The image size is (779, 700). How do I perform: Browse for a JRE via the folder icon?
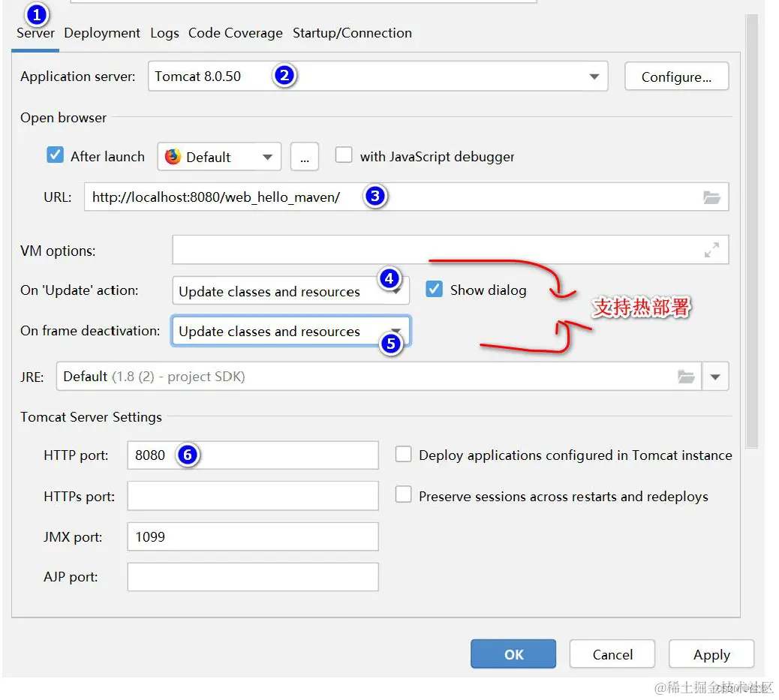tap(686, 377)
